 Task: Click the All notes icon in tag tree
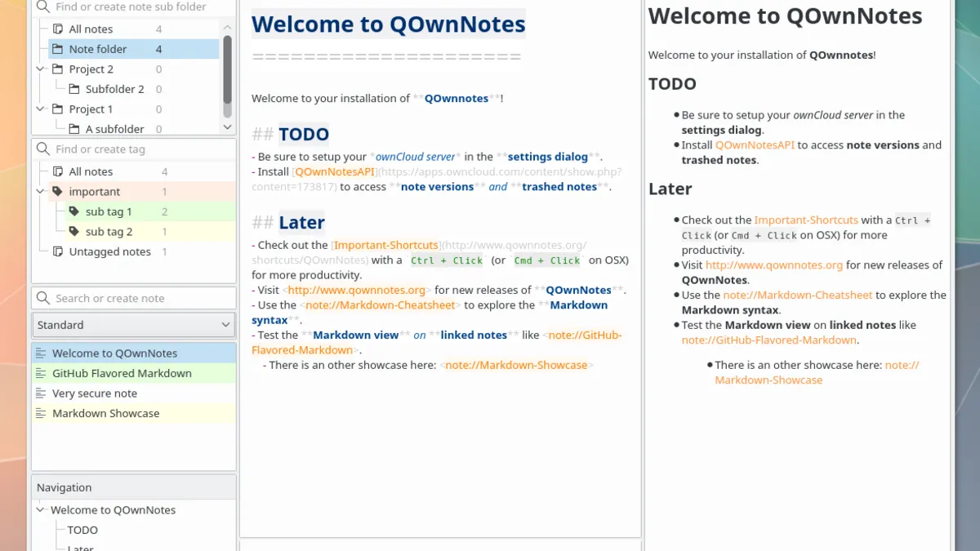pyautogui.click(x=58, y=172)
